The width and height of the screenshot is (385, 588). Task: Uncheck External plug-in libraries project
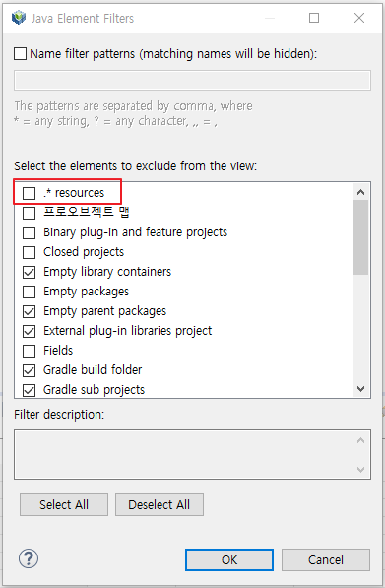(x=29, y=331)
